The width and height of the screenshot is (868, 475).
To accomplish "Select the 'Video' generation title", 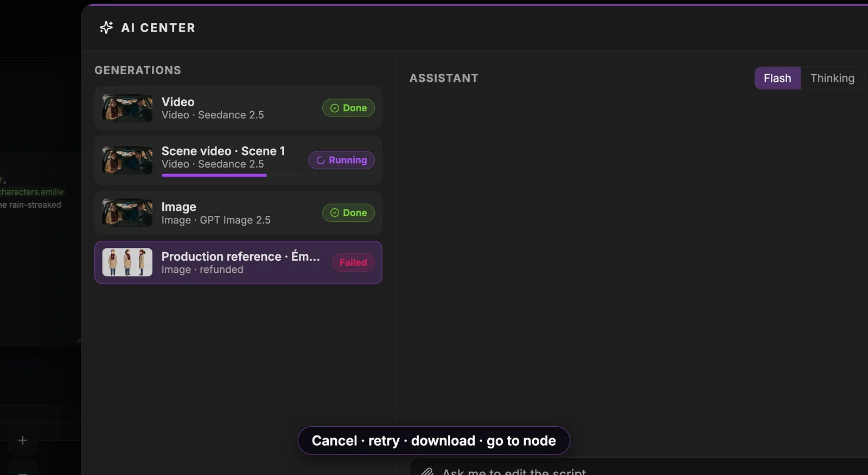I will click(178, 102).
